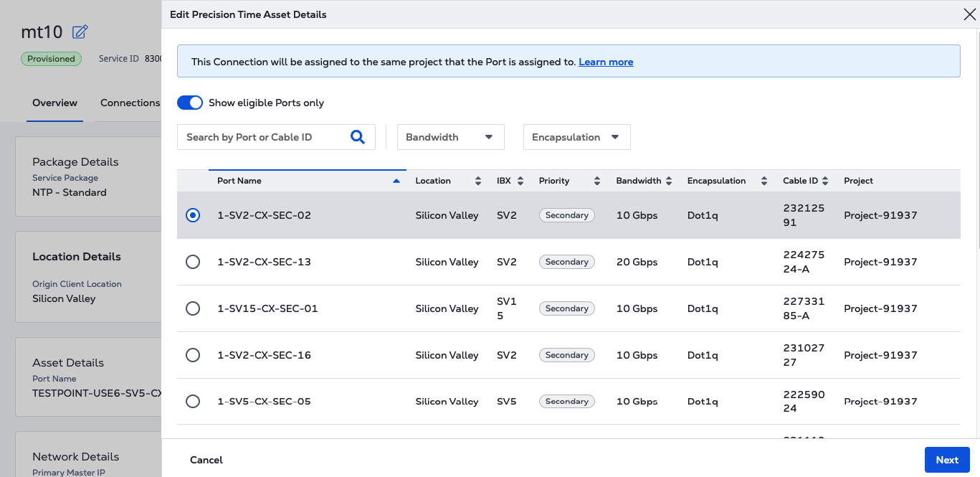Open the Learn more link
This screenshot has width=980, height=477.
tap(606, 62)
